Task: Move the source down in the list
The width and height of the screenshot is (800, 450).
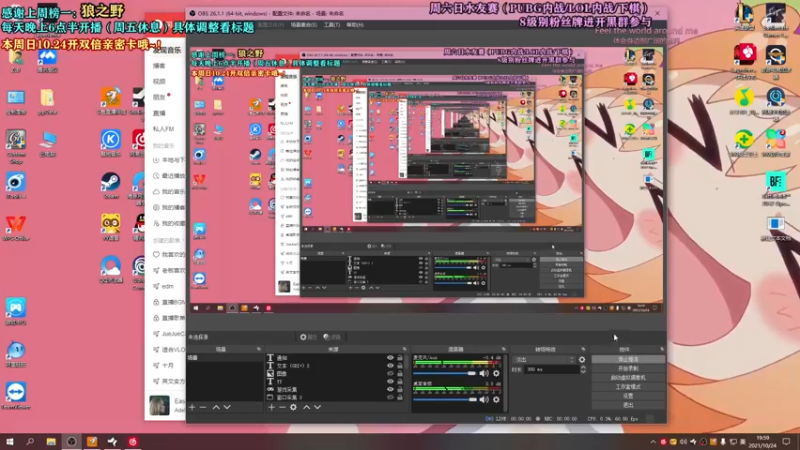Action: click(317, 407)
